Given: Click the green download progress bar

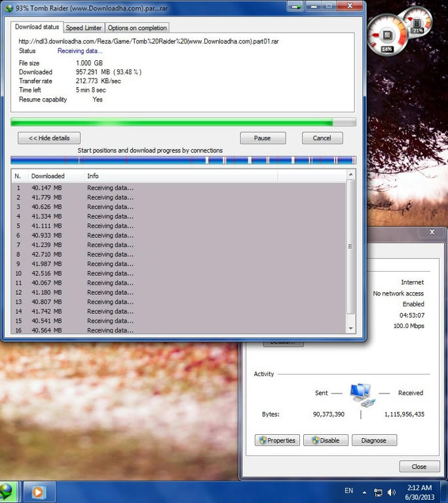Looking at the screenshot, I should 183,122.
